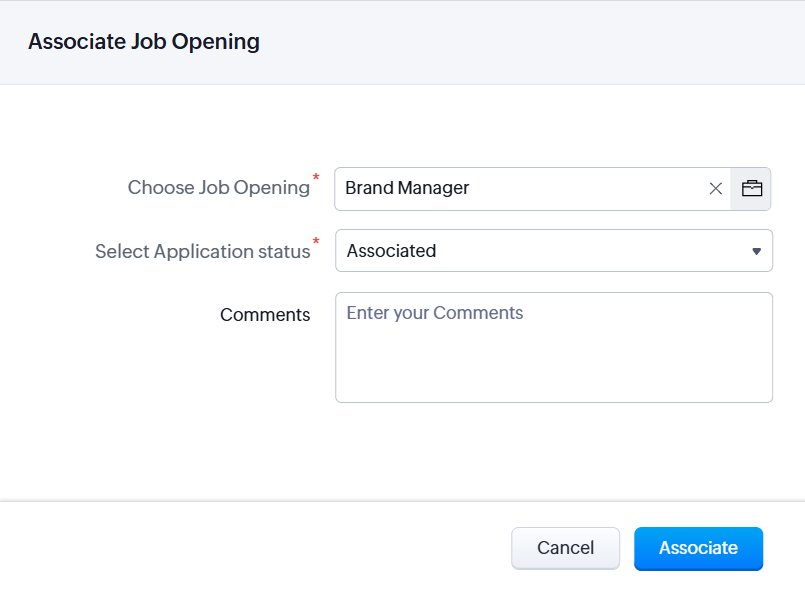Viewport: 805px width, 593px height.
Task: Click the placeholder text in Comments box
Action: click(x=435, y=313)
